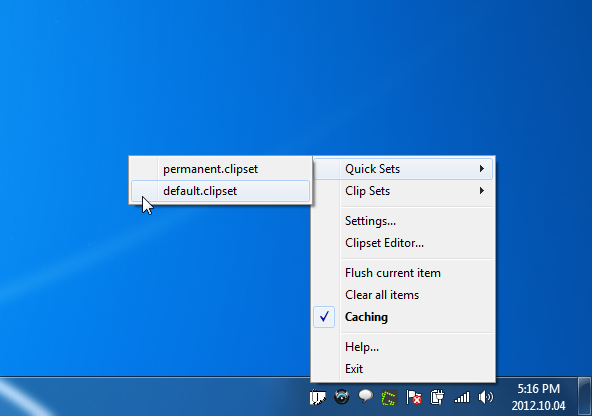
Task: Click the taskbar clock and date
Action: (538, 397)
